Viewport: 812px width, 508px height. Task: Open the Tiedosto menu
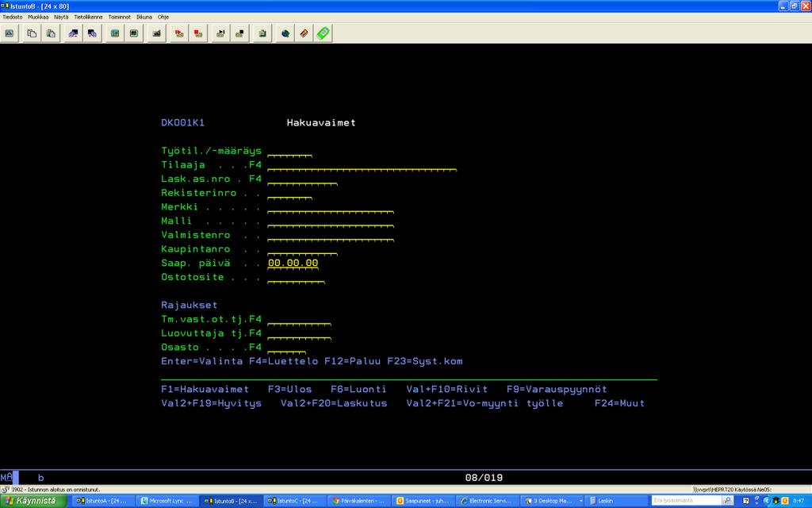pyautogui.click(x=13, y=17)
